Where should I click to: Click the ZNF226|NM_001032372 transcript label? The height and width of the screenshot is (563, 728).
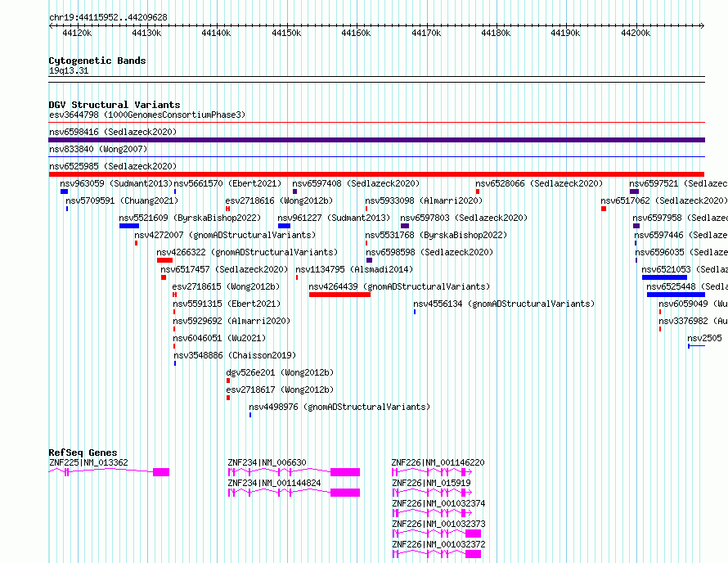coord(438,544)
